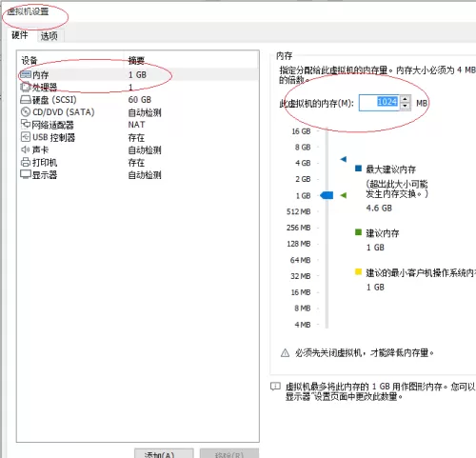Click the USB 控制器 icon
Viewport: 476px width, 458px height.
tap(26, 137)
